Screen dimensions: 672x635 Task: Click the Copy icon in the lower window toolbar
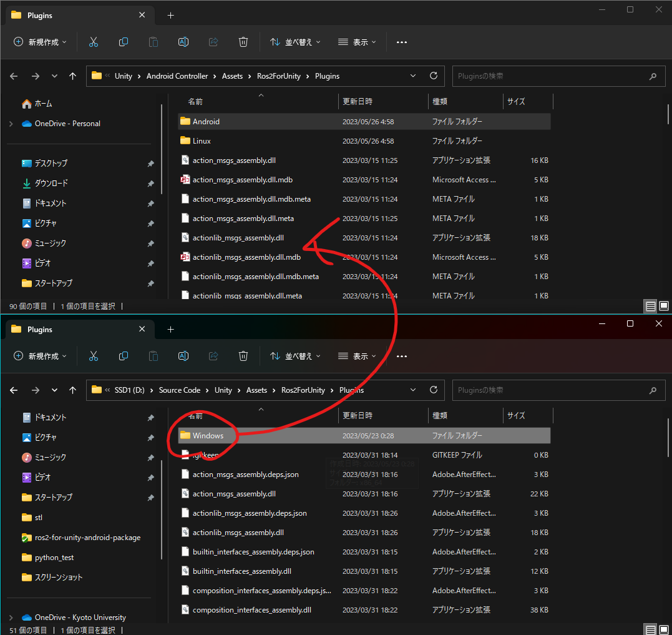pos(124,356)
